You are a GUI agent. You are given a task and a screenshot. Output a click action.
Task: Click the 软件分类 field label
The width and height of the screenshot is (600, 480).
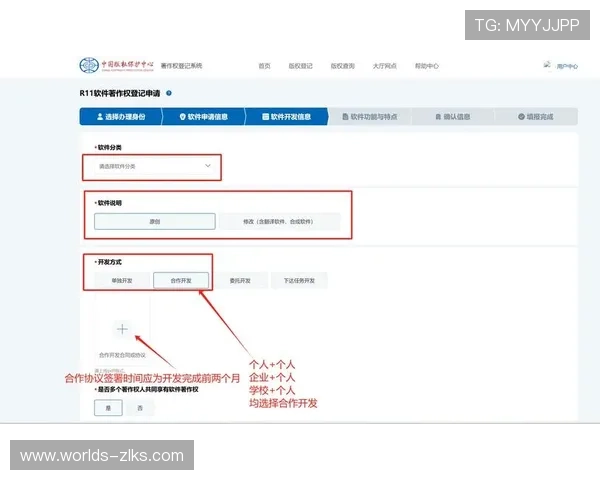click(x=109, y=147)
